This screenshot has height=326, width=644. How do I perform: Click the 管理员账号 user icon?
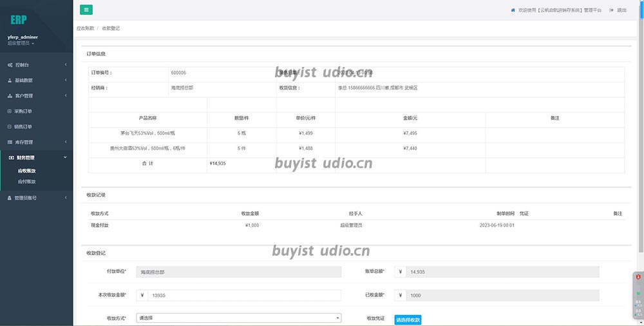click(x=10, y=198)
